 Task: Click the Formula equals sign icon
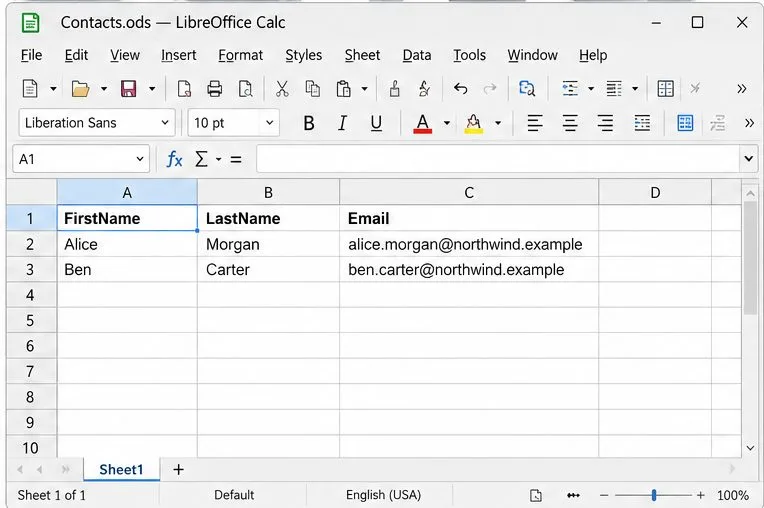236,159
